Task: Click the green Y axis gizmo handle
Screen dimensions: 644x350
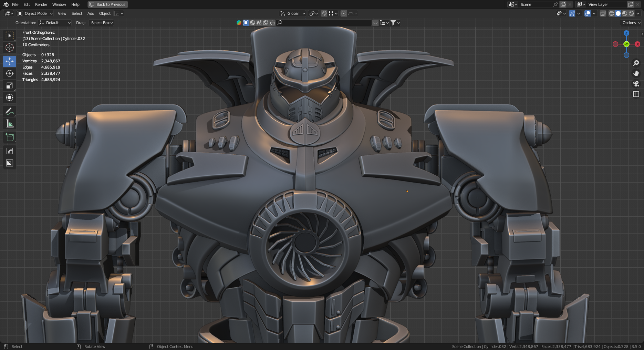Action: click(626, 44)
